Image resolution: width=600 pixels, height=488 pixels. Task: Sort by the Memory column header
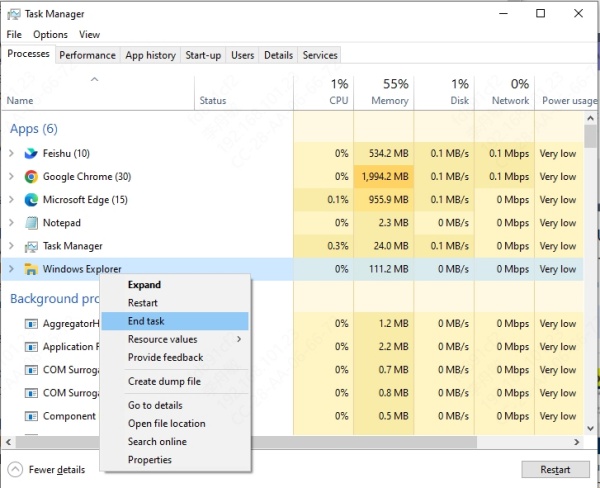tap(383, 93)
